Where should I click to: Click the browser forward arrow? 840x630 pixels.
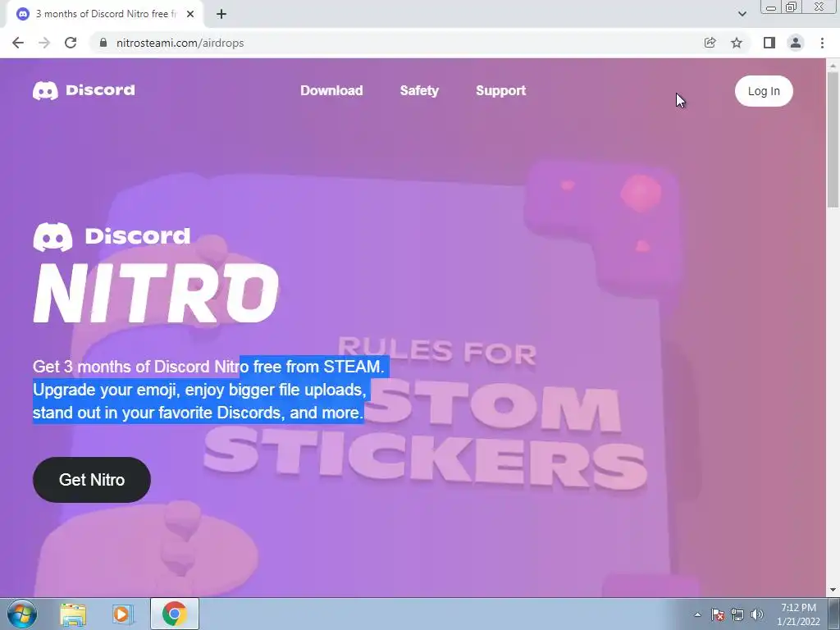[44, 43]
